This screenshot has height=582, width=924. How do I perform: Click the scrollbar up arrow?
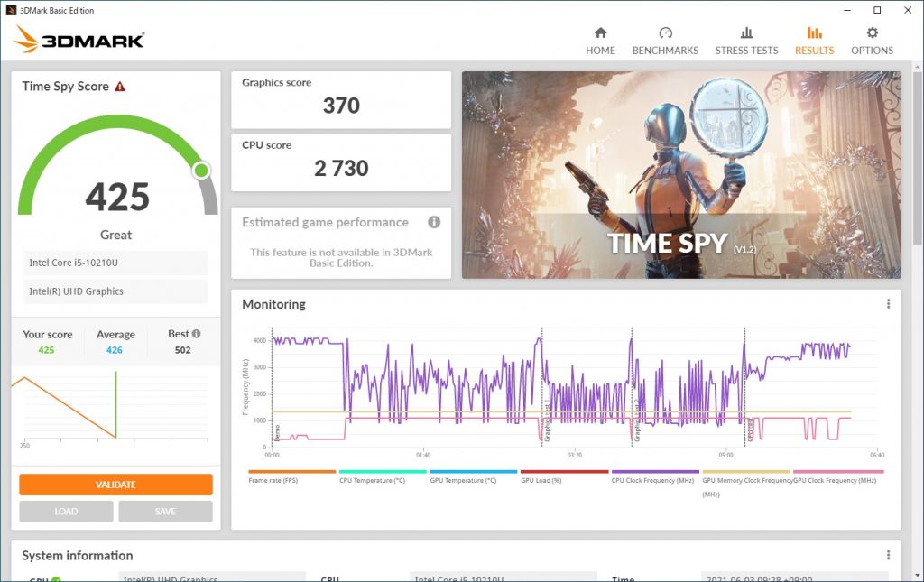pos(918,67)
